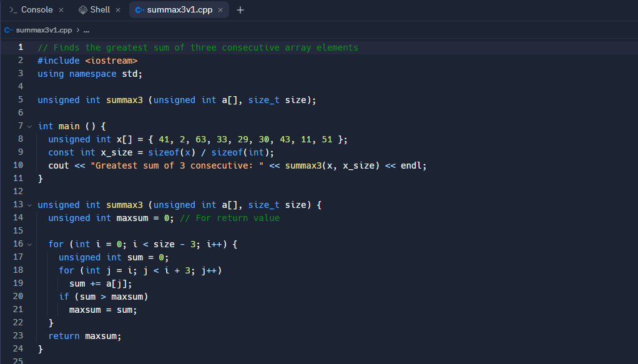The width and height of the screenshot is (638, 364).
Task: Click line number 10 in the gutter
Action: tap(19, 165)
